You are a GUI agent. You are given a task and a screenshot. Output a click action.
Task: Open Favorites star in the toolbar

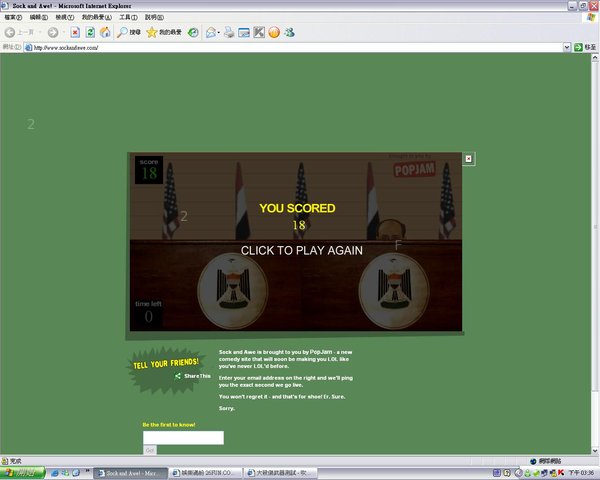point(152,32)
